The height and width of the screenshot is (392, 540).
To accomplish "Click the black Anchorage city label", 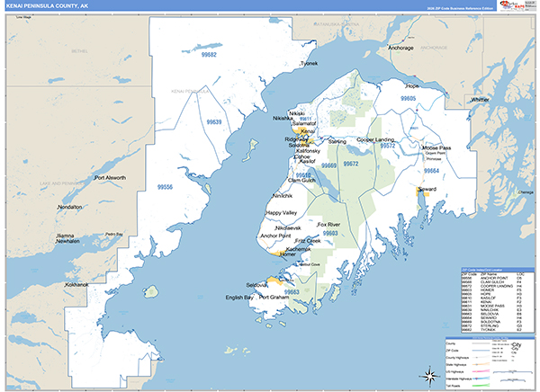I will click(x=400, y=48).
